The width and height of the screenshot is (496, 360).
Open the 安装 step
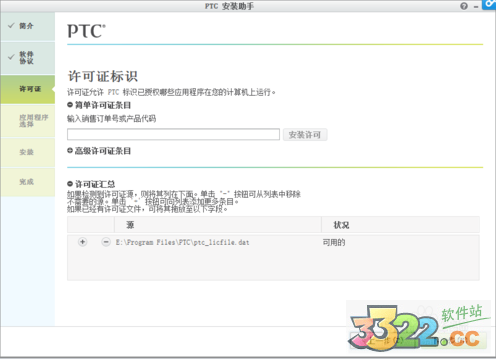coord(28,152)
